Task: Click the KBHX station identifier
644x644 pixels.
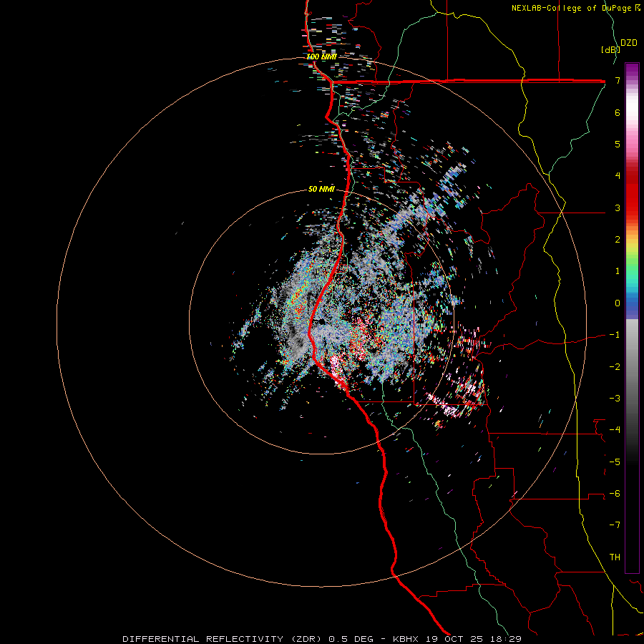Action: (x=406, y=639)
